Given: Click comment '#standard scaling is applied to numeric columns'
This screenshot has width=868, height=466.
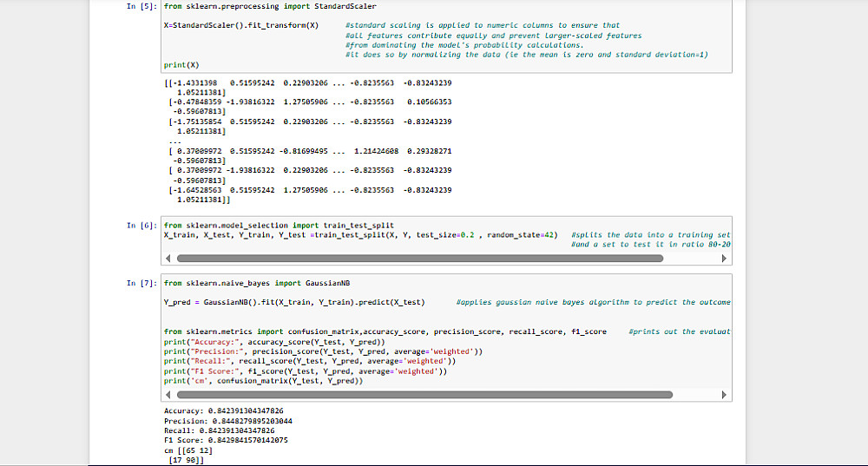Looking at the screenshot, I should [x=483, y=25].
